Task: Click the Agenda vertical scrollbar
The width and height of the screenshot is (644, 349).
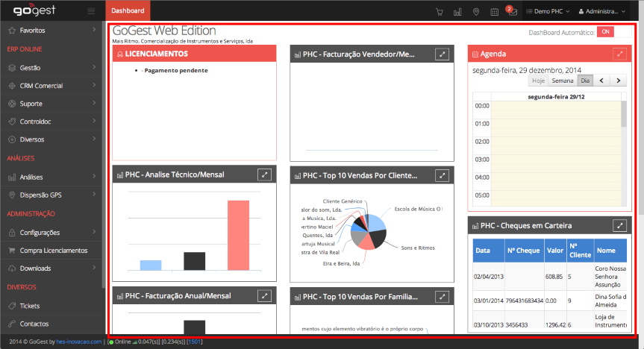Action: coord(624,113)
